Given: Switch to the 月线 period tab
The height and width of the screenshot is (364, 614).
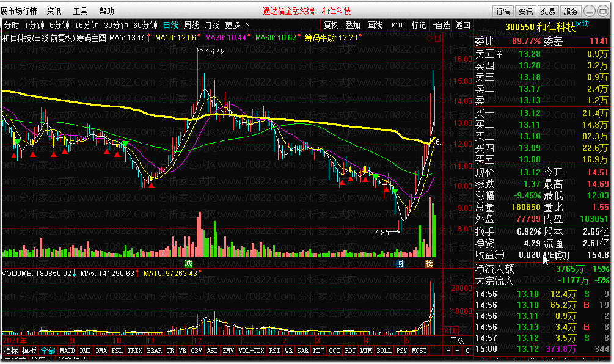Looking at the screenshot, I should [212, 26].
